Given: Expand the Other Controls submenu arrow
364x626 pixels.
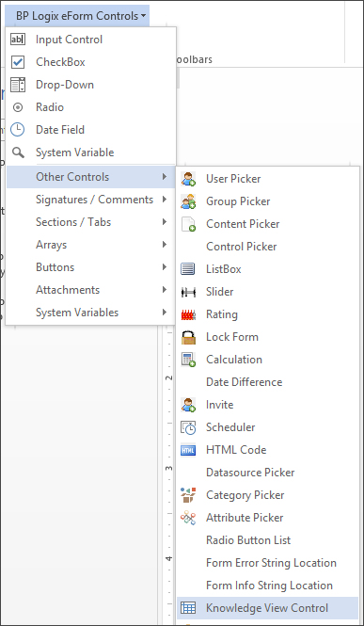Looking at the screenshot, I should click(165, 176).
